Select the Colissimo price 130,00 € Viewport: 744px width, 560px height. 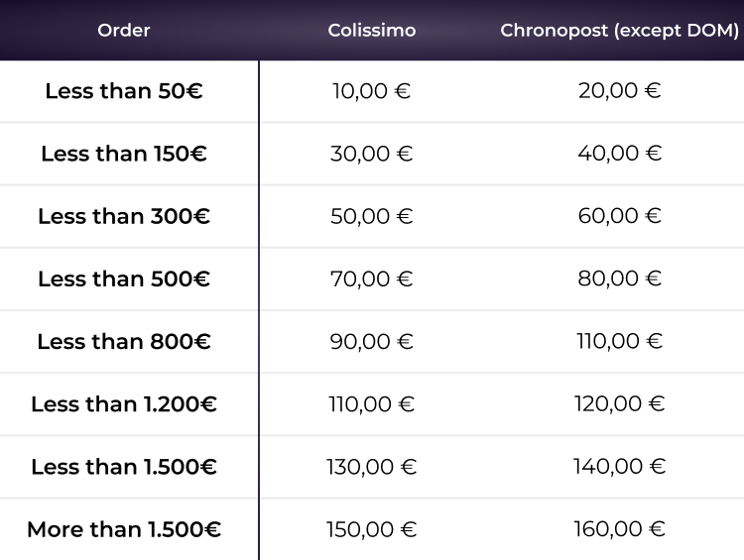click(372, 467)
